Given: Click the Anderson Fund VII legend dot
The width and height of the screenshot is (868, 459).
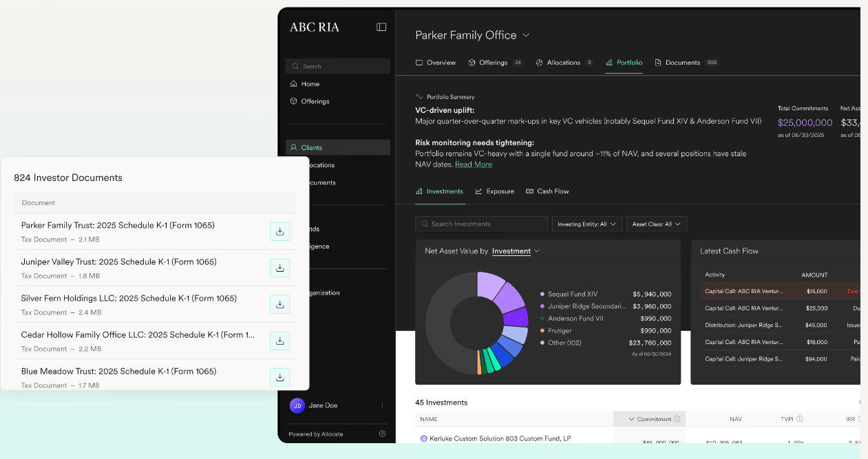Looking at the screenshot, I should tap(542, 319).
